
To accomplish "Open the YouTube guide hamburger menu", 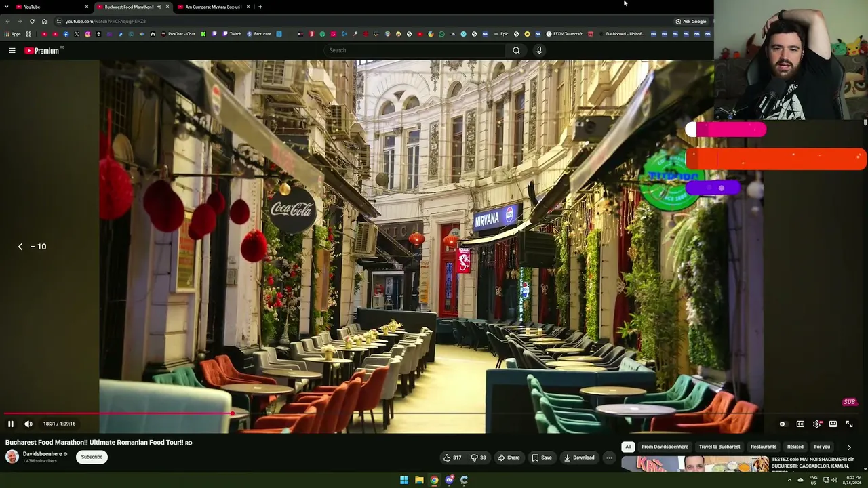I will (12, 50).
